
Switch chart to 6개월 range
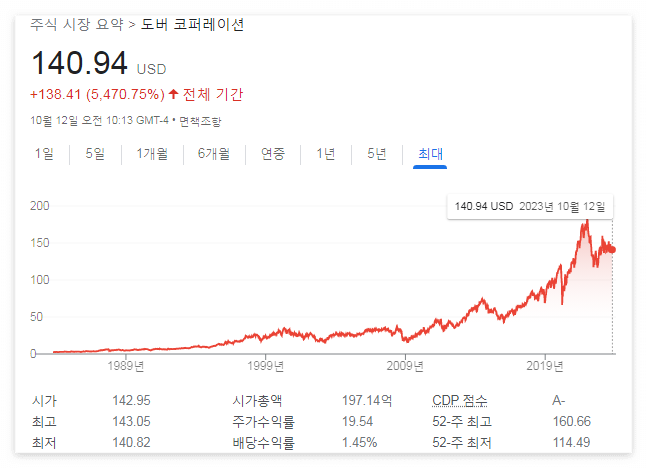click(x=213, y=154)
